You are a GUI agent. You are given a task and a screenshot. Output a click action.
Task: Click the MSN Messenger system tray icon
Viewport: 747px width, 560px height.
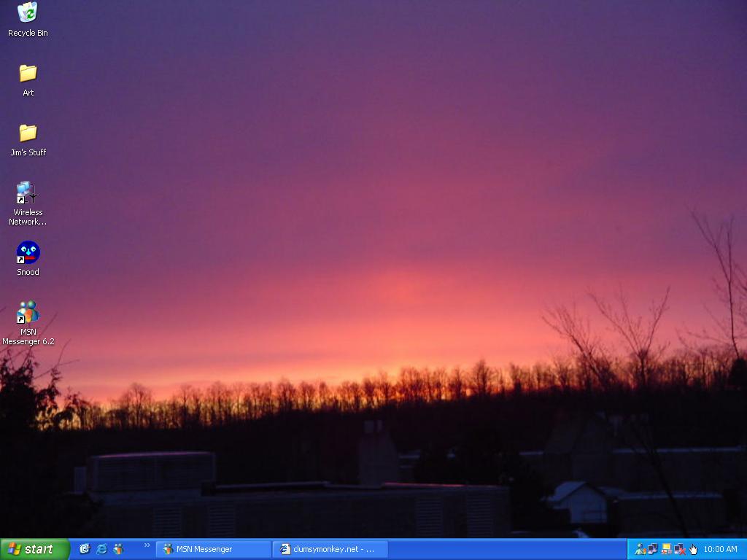640,549
